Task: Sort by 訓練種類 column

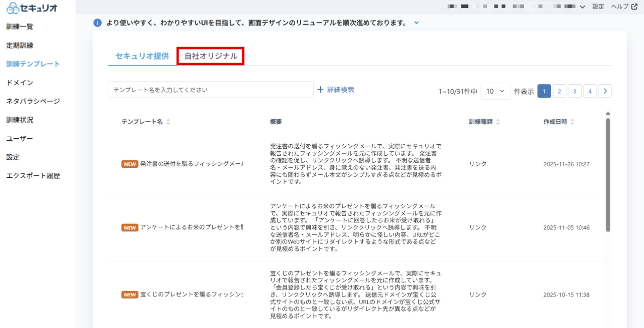Action: click(x=484, y=122)
